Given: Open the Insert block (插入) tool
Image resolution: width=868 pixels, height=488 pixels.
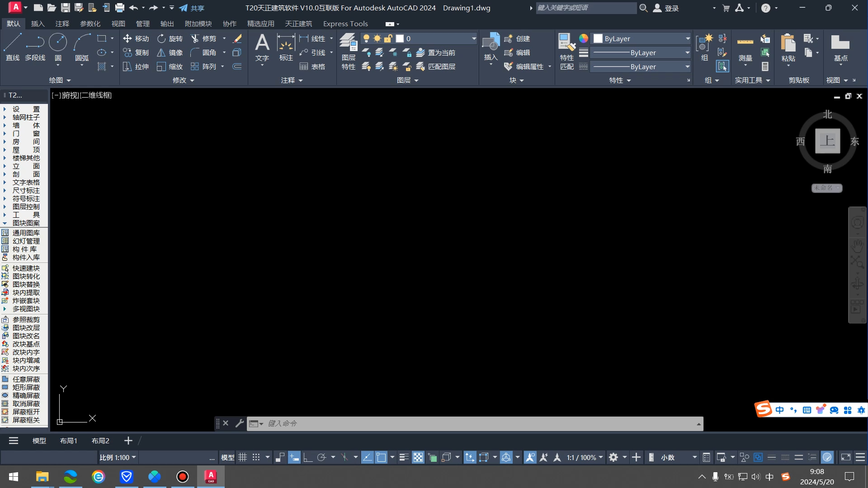Looking at the screenshot, I should 491,47.
